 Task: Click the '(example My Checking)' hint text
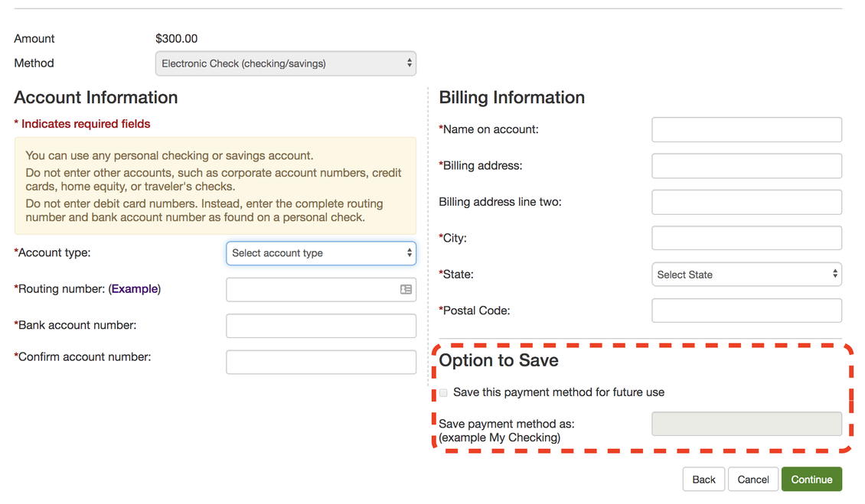click(x=500, y=437)
